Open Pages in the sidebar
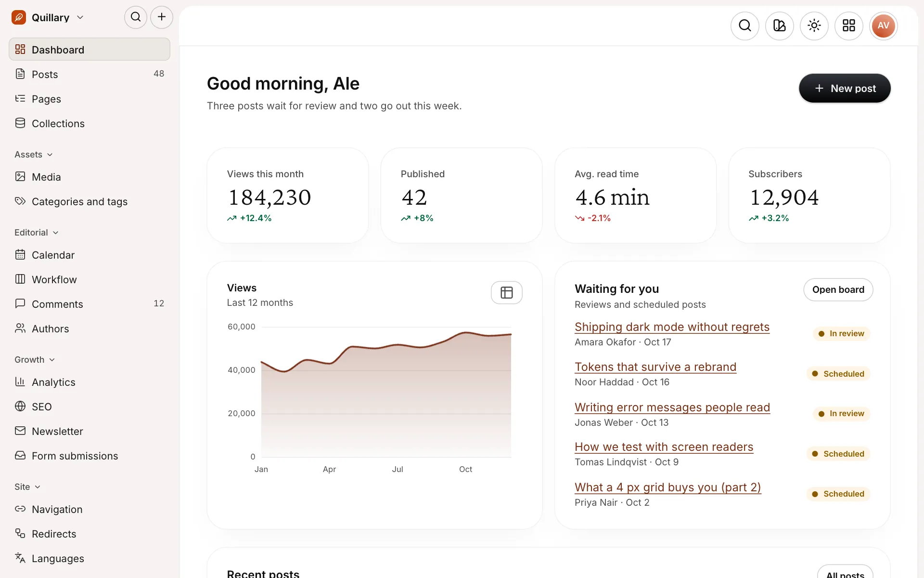The height and width of the screenshot is (578, 924). tap(90, 99)
